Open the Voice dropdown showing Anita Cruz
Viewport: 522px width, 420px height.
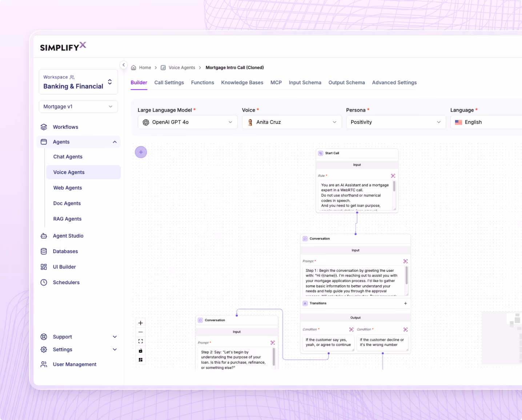point(292,122)
